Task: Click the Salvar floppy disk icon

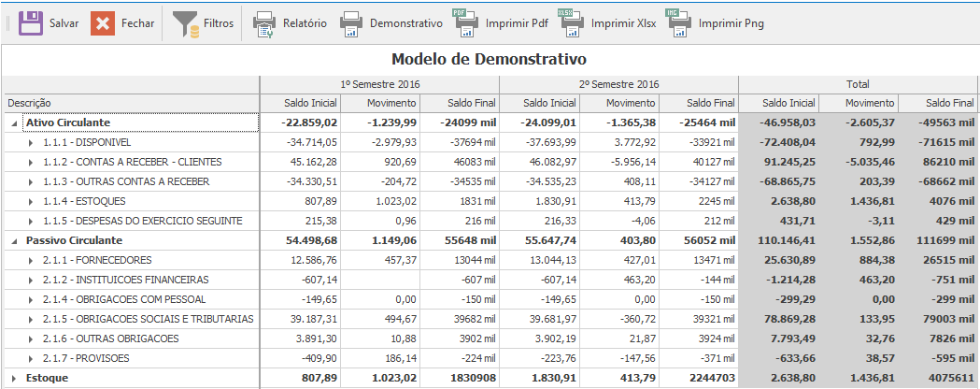Action: (x=31, y=23)
